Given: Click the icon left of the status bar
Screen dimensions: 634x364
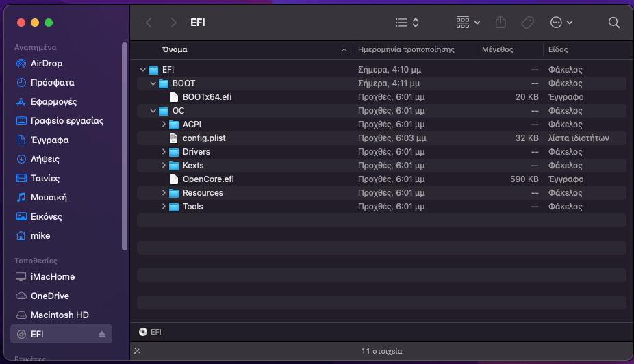Looking at the screenshot, I should pyautogui.click(x=138, y=351).
